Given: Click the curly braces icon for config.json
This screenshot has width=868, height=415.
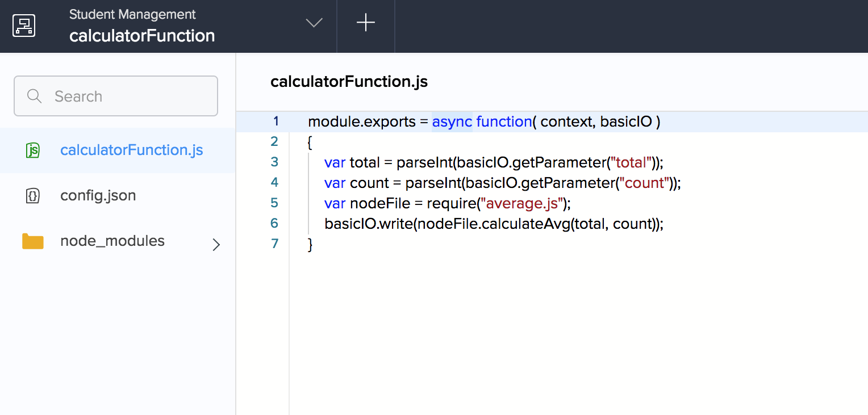Looking at the screenshot, I should tap(33, 196).
